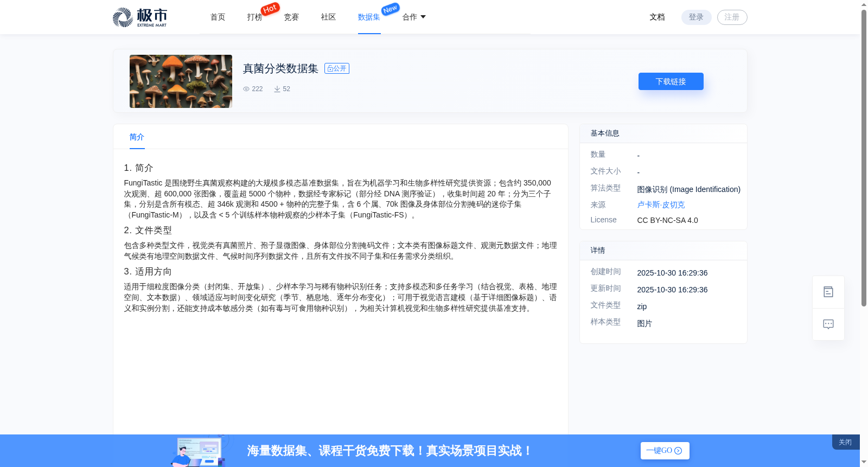Click the eye views icon showing 222
Image resolution: width=868 pixels, height=467 pixels.
tap(246, 89)
